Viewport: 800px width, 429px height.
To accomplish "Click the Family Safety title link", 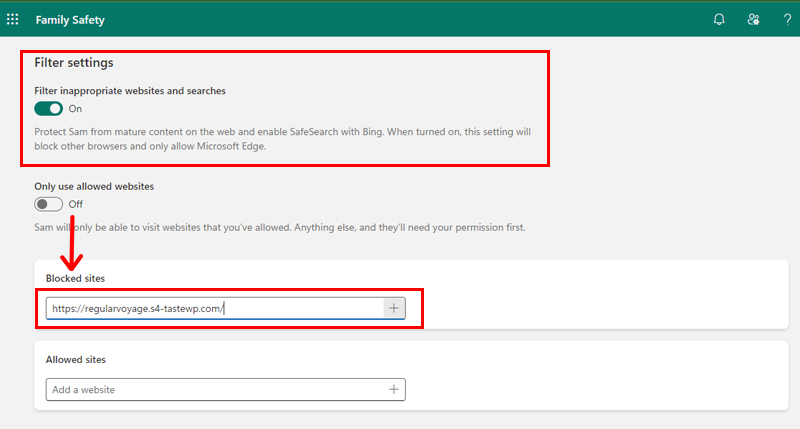I will (70, 20).
